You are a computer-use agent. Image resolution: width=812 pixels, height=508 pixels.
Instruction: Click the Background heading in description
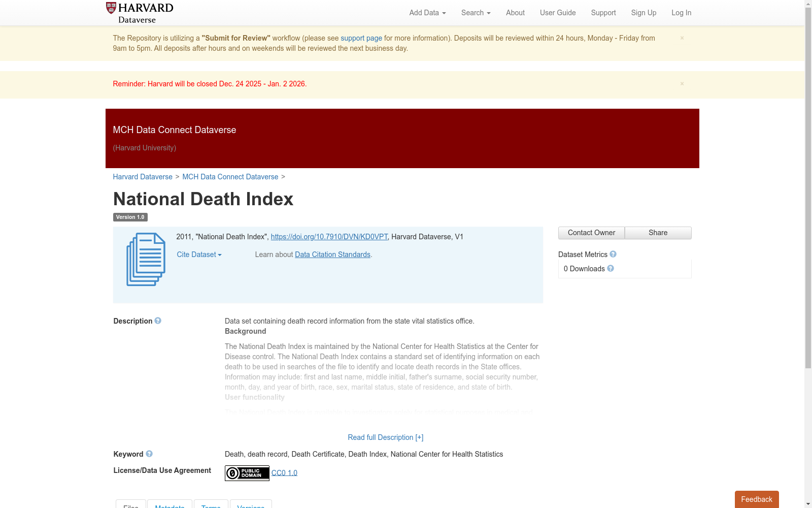click(x=246, y=331)
